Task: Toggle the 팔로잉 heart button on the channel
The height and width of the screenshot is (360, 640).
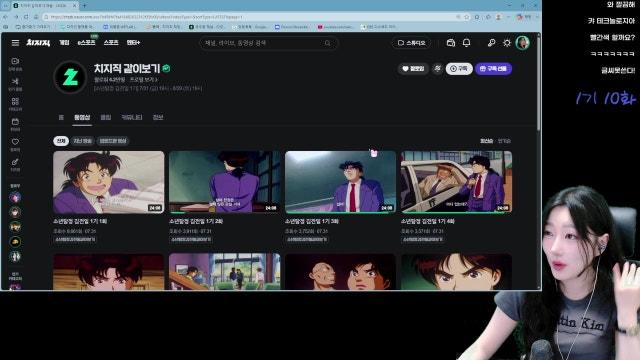Action: tap(413, 69)
